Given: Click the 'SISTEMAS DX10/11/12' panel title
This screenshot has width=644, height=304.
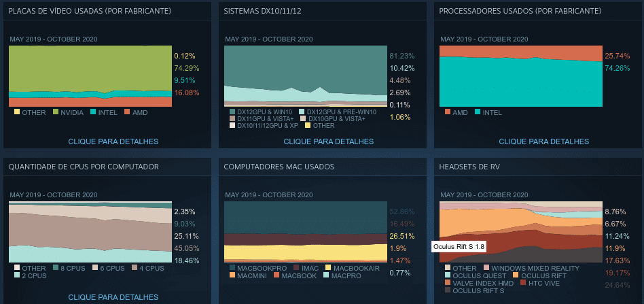Looking at the screenshot, I should click(x=262, y=11).
